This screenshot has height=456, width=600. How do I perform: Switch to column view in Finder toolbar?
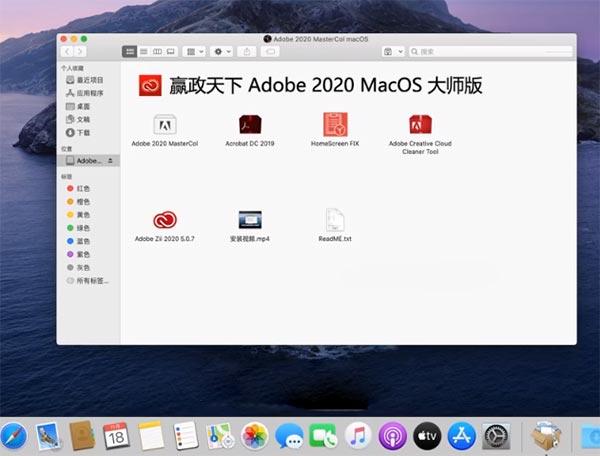tap(157, 51)
